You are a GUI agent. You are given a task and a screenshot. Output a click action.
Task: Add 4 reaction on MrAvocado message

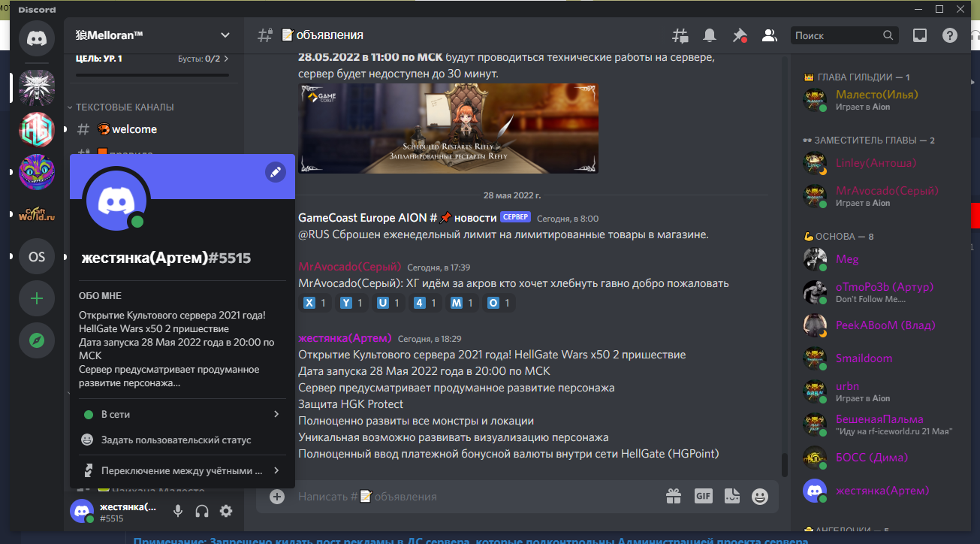tap(425, 303)
